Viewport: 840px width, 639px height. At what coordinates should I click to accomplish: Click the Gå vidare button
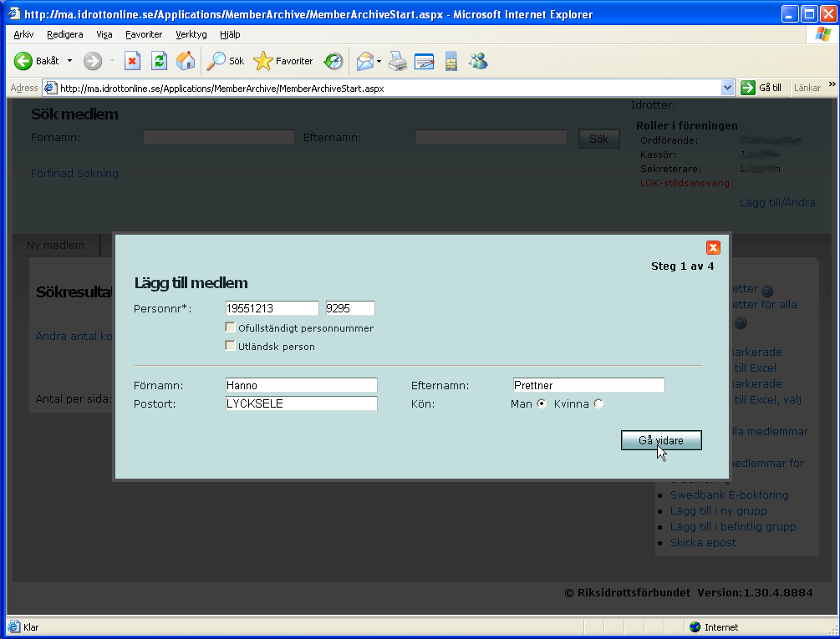661,440
